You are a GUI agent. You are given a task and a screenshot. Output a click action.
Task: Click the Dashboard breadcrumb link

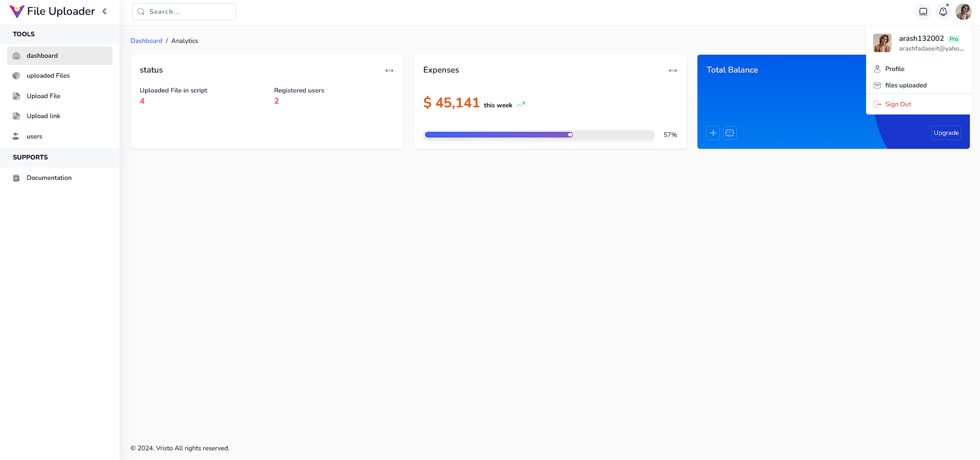146,41
